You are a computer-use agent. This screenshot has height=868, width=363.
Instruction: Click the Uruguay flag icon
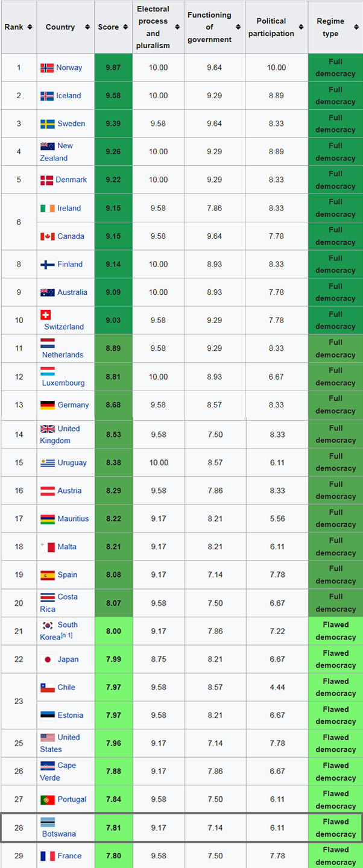[x=48, y=463]
